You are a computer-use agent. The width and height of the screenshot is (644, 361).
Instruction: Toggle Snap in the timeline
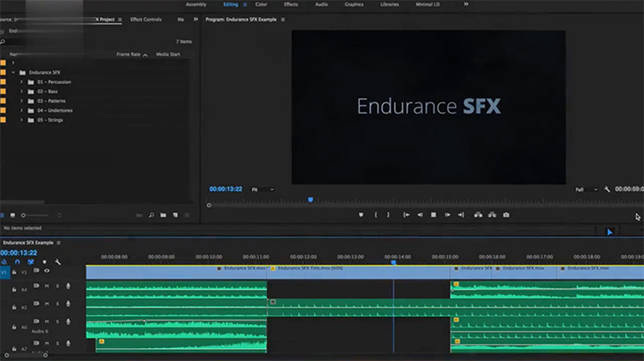click(17, 262)
